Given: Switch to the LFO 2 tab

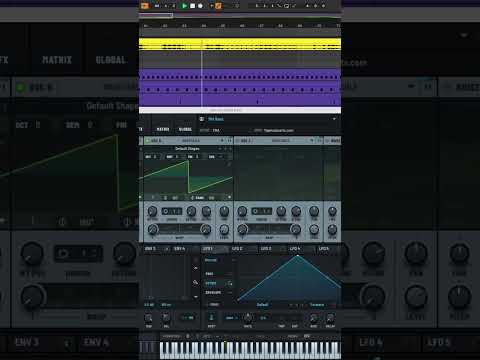Looking at the screenshot, I should click(x=237, y=249).
